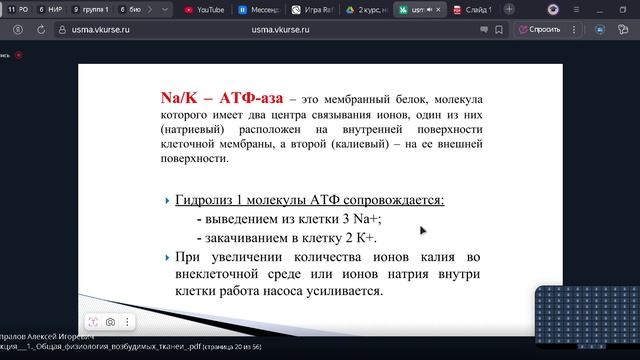Mute audio on the usma tab
The image size is (640, 360).
tap(429, 10)
